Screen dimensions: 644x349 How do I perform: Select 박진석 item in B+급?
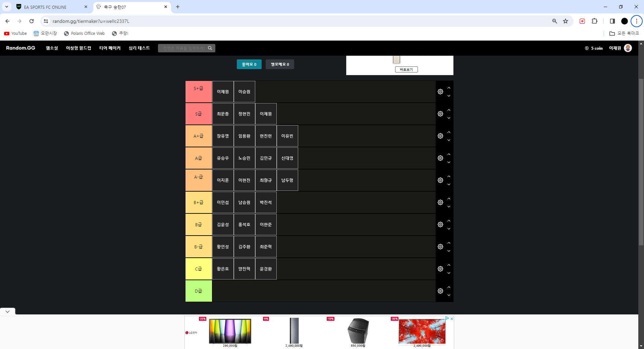[266, 202]
